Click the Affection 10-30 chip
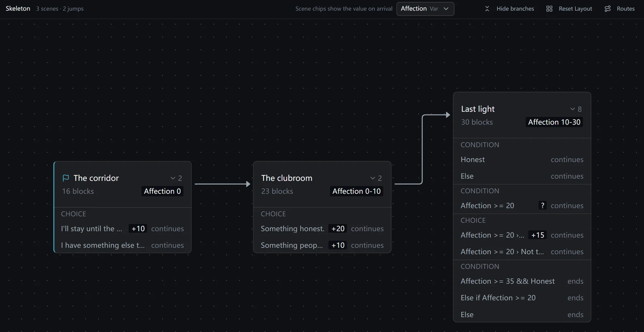Image resolution: width=644 pixels, height=332 pixels. click(x=554, y=122)
